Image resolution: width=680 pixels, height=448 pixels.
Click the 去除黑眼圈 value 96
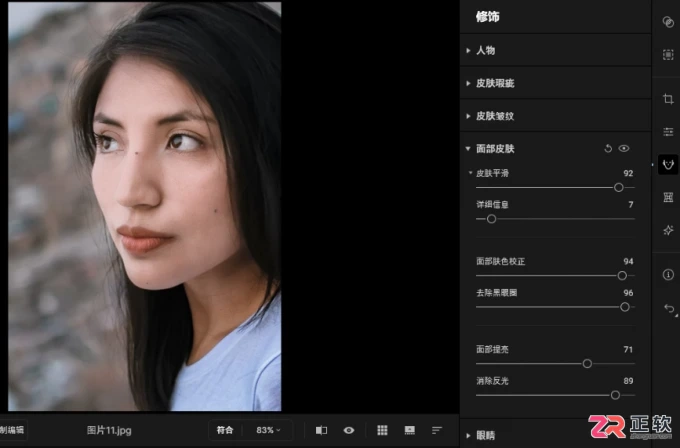[x=628, y=293]
